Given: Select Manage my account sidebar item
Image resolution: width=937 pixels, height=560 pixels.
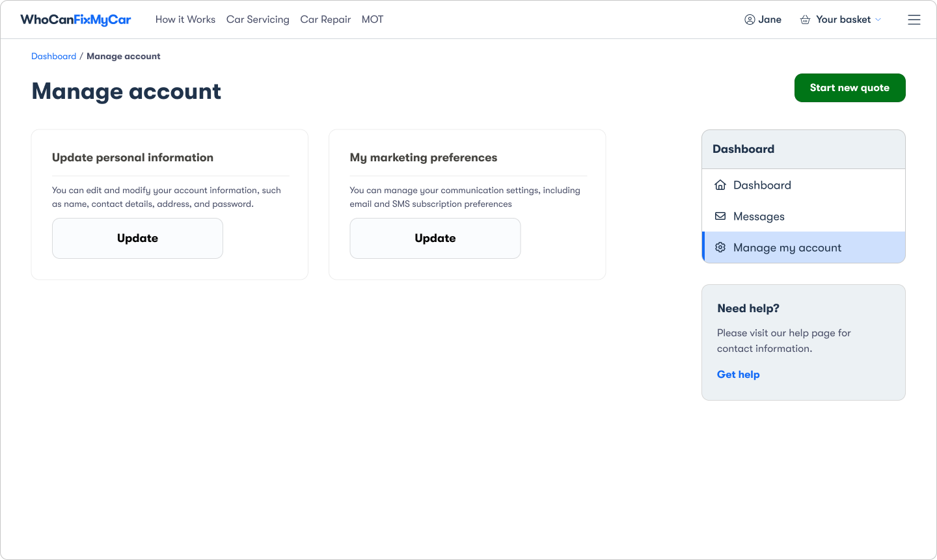Looking at the screenshot, I should coord(787,248).
